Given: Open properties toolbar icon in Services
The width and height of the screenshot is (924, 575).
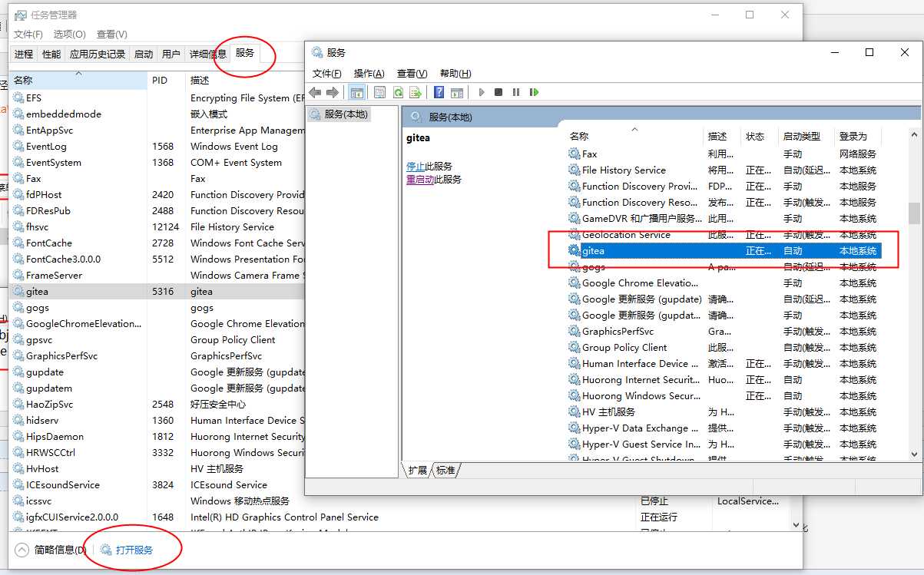Looking at the screenshot, I should point(379,92).
